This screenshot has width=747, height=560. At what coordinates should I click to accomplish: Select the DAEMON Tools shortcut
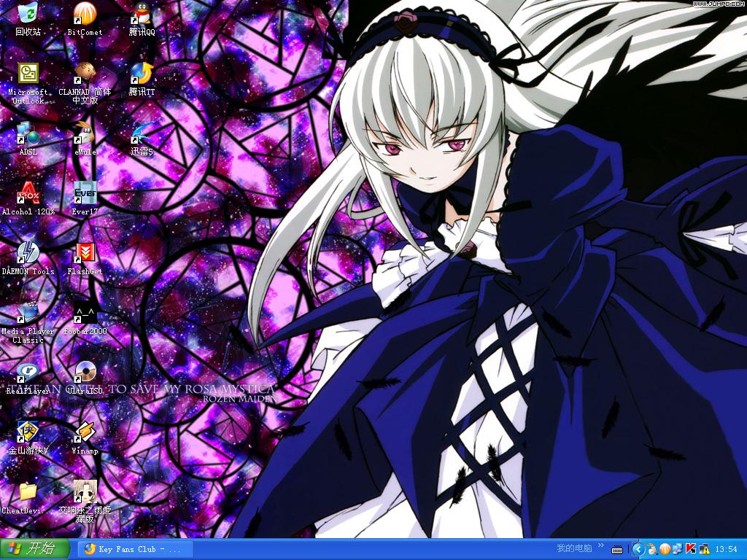[28, 259]
